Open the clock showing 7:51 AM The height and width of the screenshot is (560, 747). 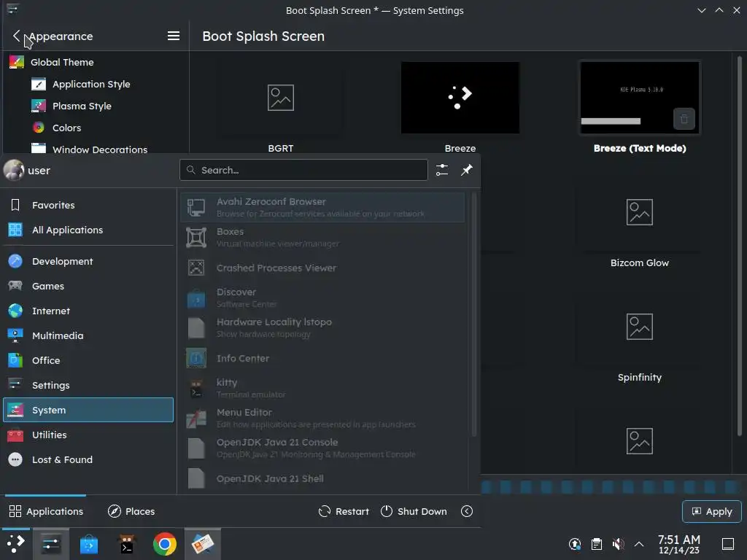pyautogui.click(x=679, y=544)
